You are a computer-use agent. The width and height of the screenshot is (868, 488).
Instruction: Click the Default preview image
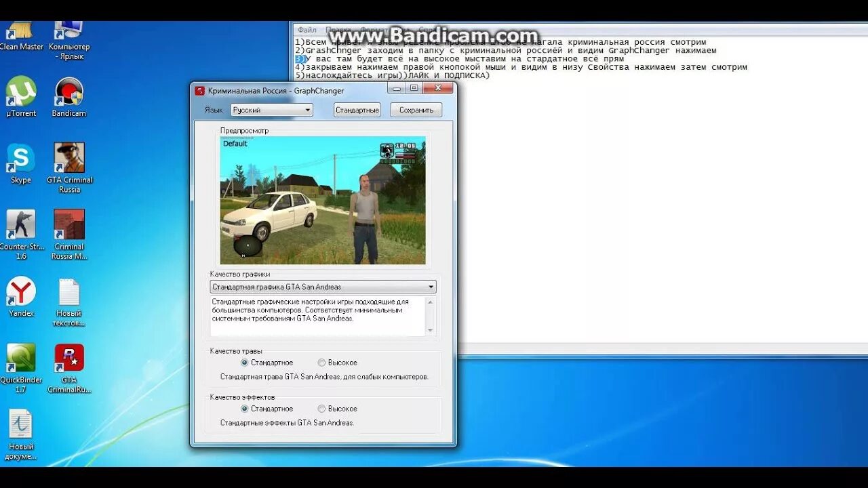coord(323,201)
